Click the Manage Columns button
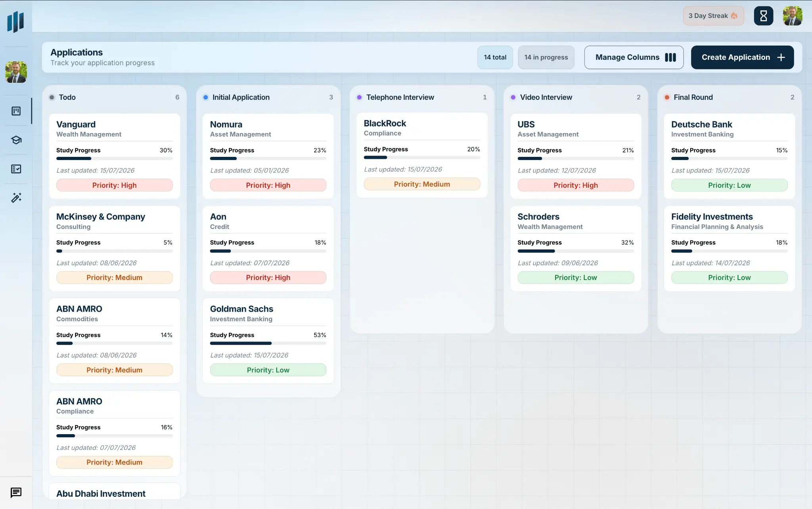 tap(634, 57)
